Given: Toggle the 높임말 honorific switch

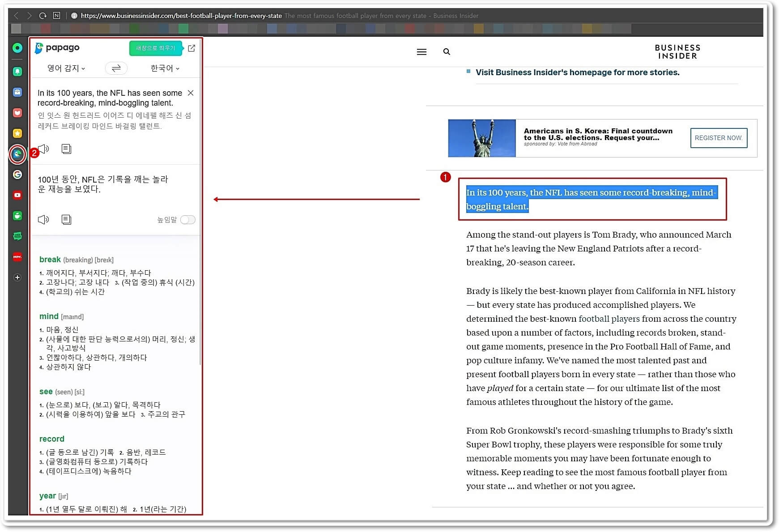Looking at the screenshot, I should pos(188,220).
